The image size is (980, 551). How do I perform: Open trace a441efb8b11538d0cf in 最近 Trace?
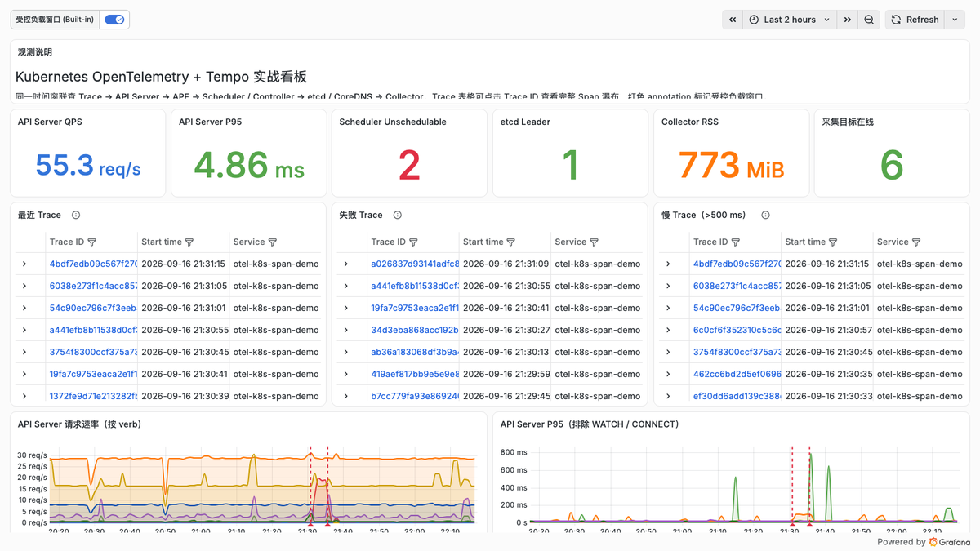pyautogui.click(x=93, y=331)
